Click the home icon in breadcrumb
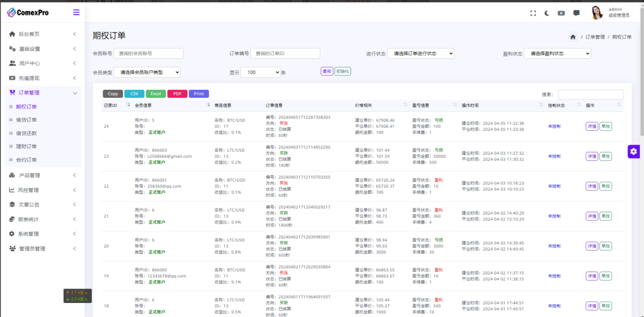Screen dimensions: 644x317 tap(573, 37)
